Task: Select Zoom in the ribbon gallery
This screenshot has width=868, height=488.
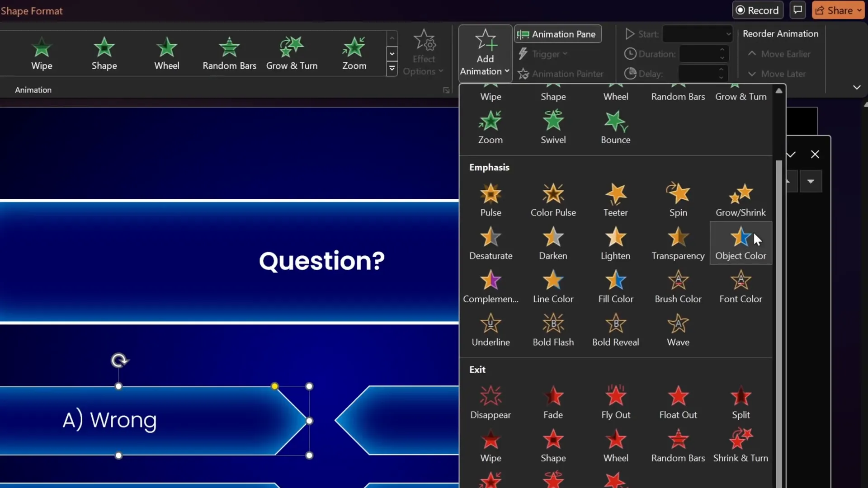Action: pos(354,53)
